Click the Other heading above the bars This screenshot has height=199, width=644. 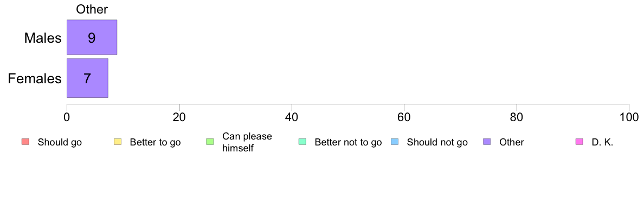[x=92, y=10]
